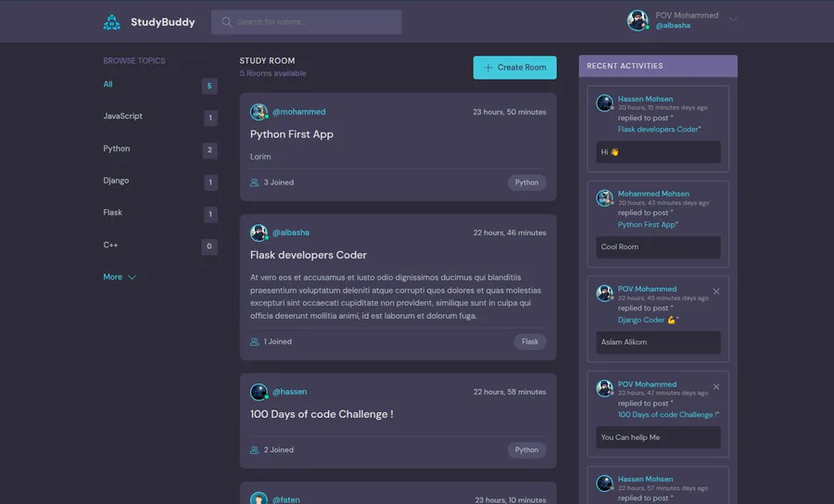Click Hassen Mohsen avatar in first activity
Viewport: 834px width, 504px height.
coord(605,103)
